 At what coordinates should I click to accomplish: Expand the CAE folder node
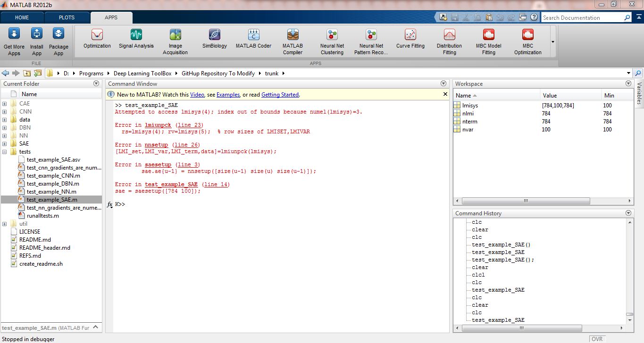click(5, 104)
